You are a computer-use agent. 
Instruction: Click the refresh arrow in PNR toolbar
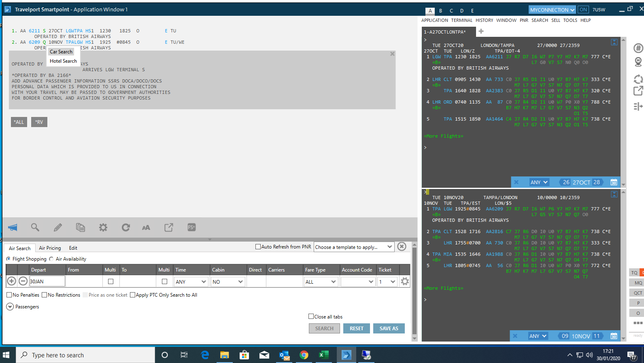(126, 227)
